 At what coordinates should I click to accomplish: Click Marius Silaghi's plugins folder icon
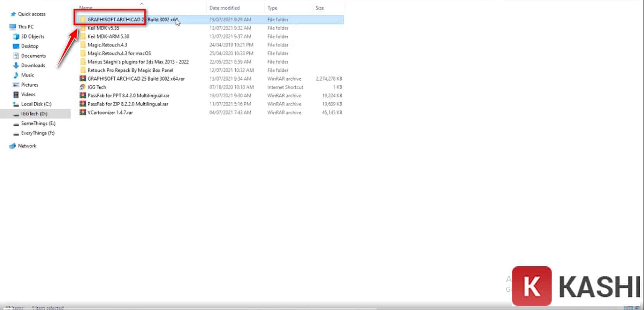83,62
